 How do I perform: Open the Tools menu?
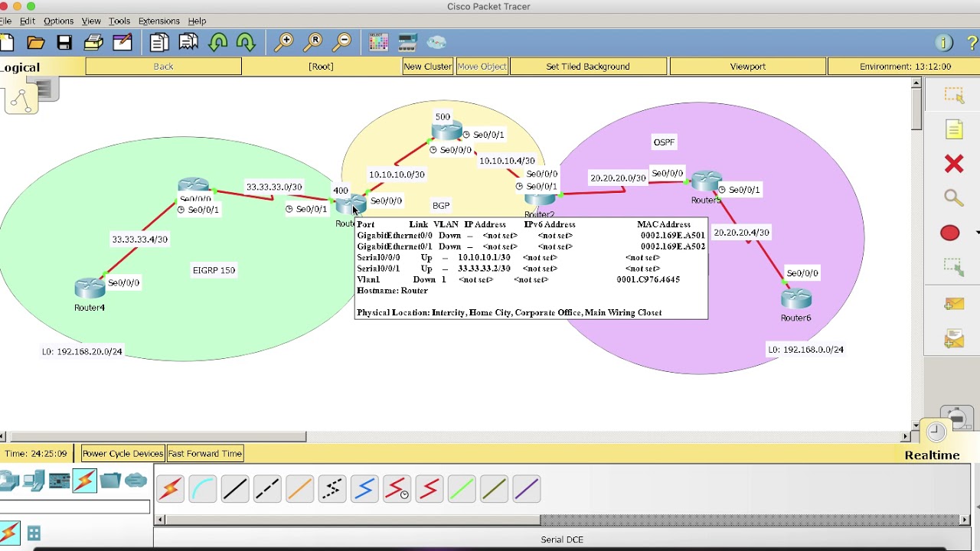pyautogui.click(x=119, y=21)
